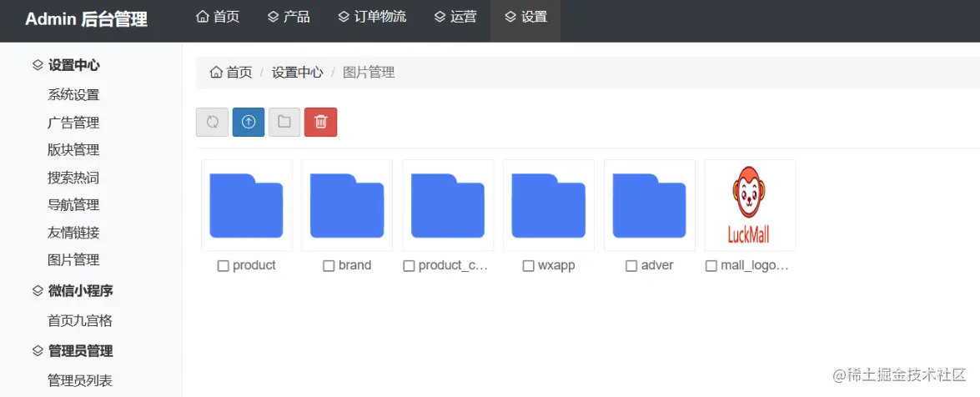This screenshot has height=397, width=980.
Task: Click 图片管理 breadcrumb text
Action: pos(369,73)
